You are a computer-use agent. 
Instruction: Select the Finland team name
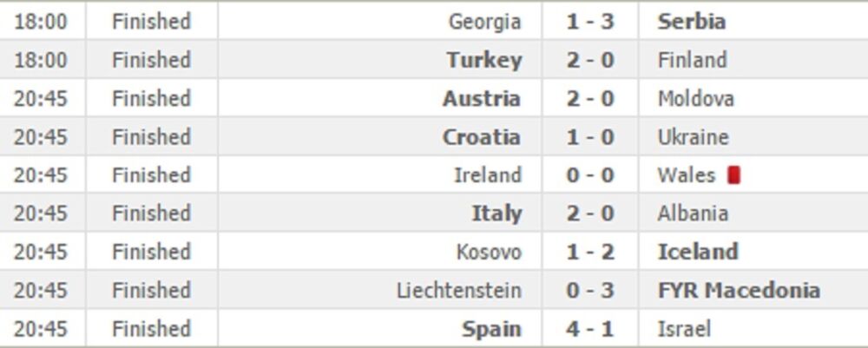[692, 60]
